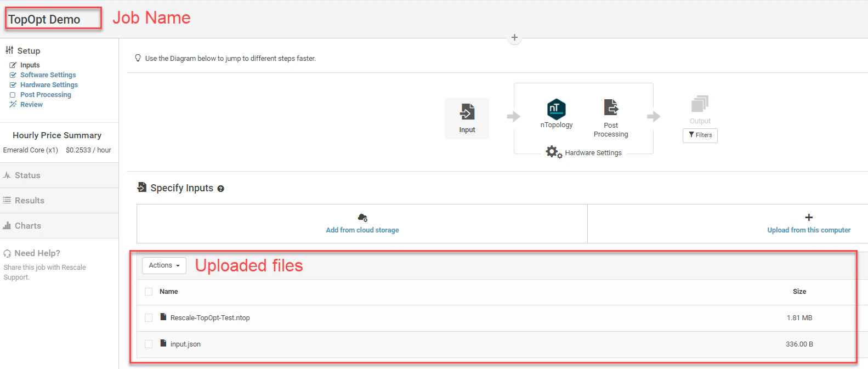Click the Post Processing diagram icon
The width and height of the screenshot is (868, 369).
[x=611, y=107]
